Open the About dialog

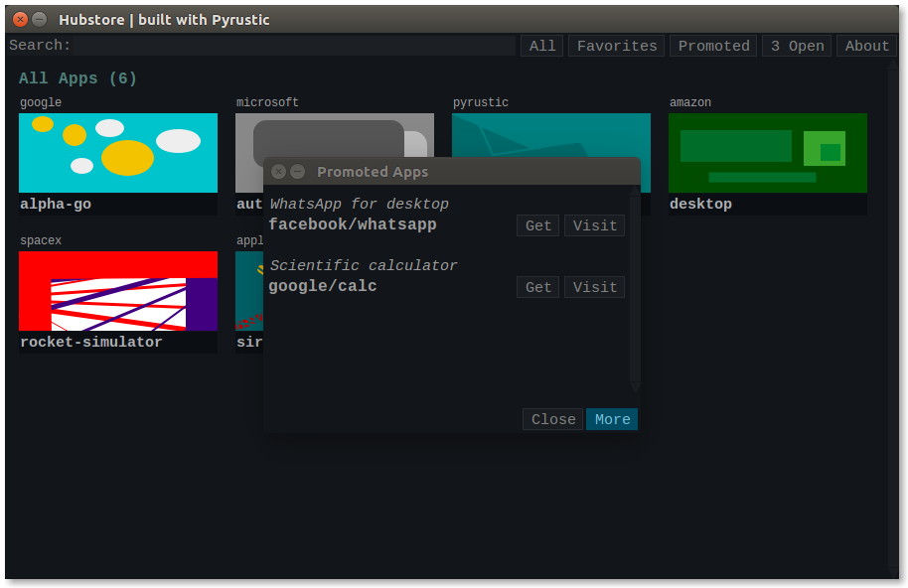pyautogui.click(x=866, y=46)
